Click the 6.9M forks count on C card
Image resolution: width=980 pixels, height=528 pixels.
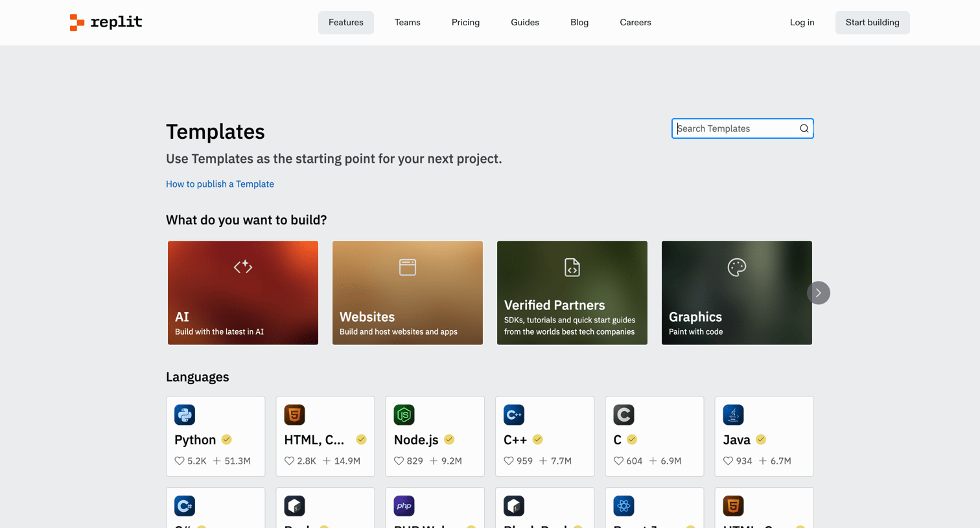pyautogui.click(x=671, y=461)
